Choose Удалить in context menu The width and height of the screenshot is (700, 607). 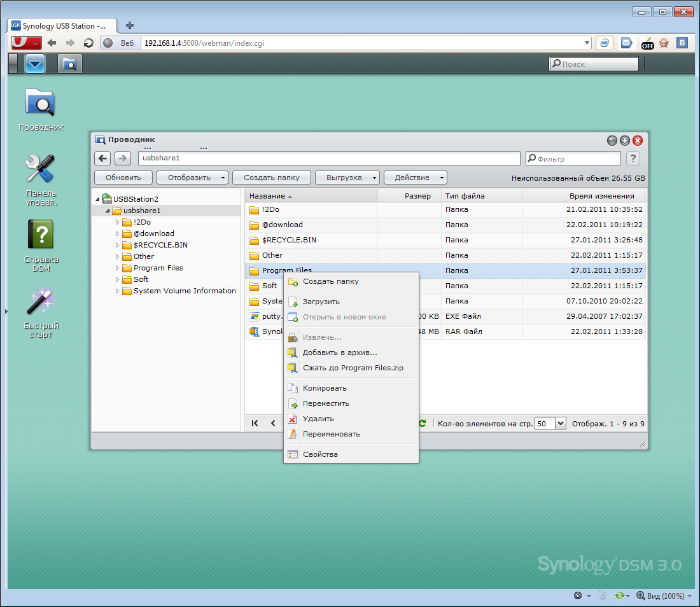click(351, 419)
